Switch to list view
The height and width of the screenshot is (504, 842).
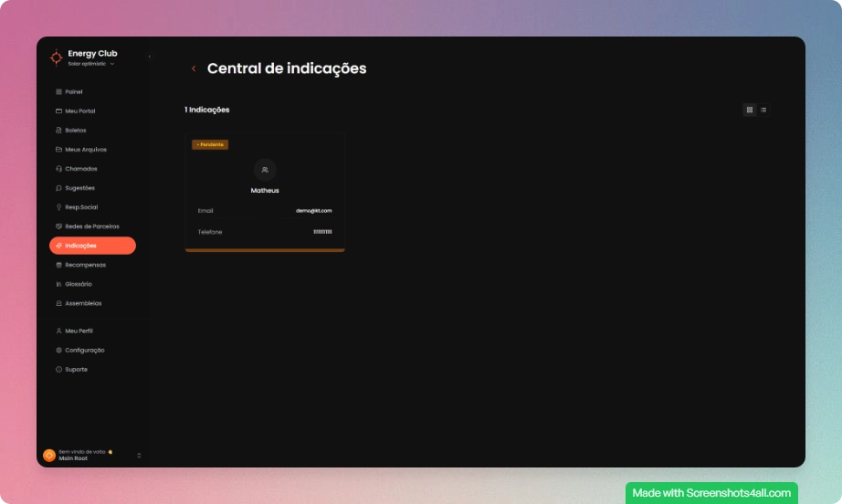763,110
